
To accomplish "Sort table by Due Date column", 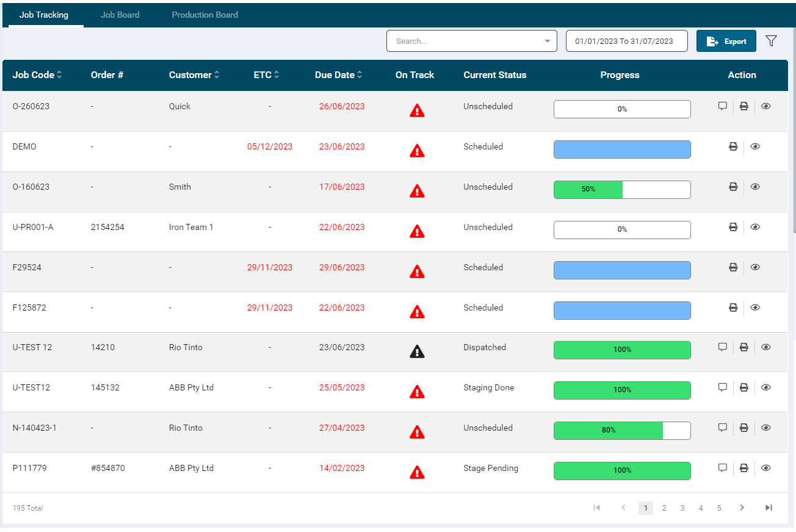I will pyautogui.click(x=338, y=75).
